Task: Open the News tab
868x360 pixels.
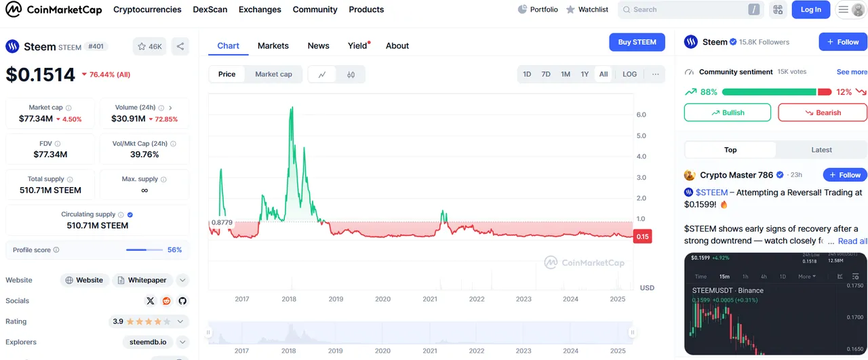Action: coord(318,45)
